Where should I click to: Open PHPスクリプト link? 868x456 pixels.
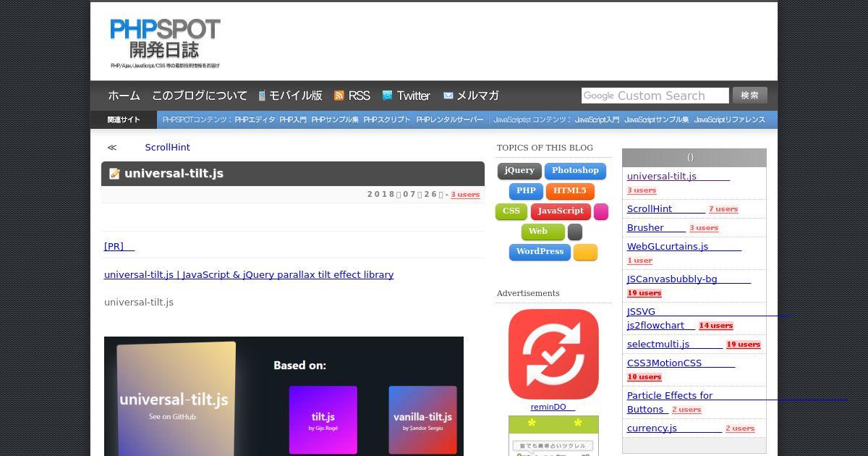(387, 120)
